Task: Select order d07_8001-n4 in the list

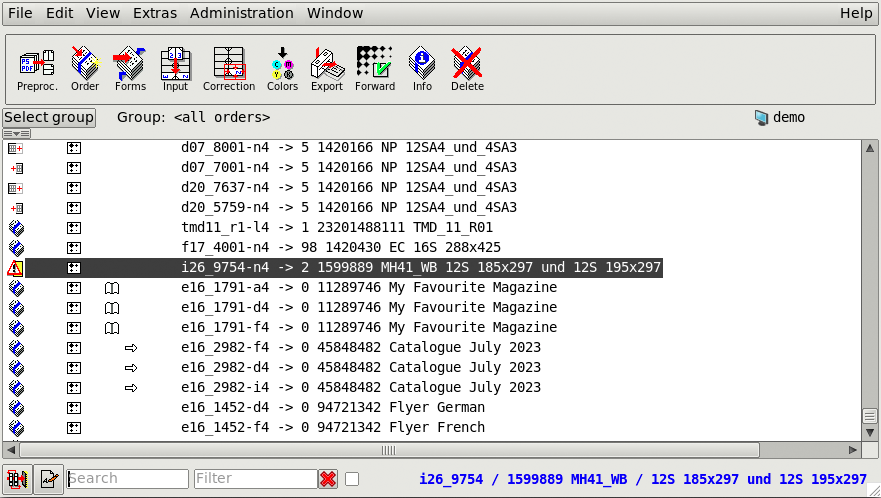Action: 348,148
